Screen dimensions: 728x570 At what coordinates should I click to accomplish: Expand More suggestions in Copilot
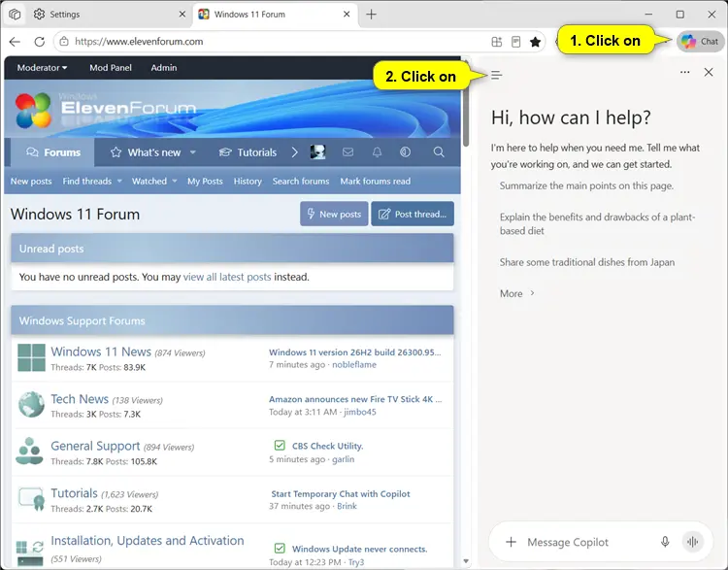pos(517,293)
